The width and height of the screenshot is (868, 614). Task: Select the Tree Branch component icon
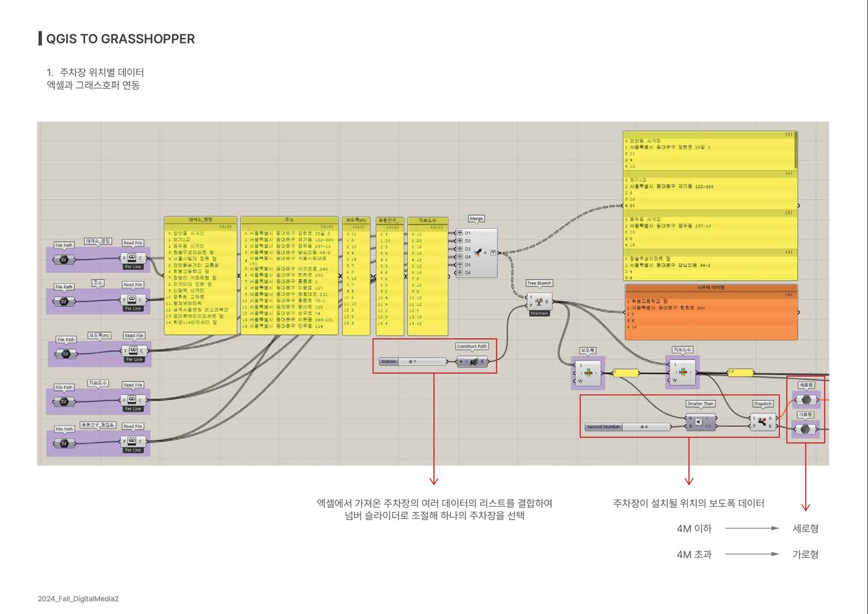539,302
